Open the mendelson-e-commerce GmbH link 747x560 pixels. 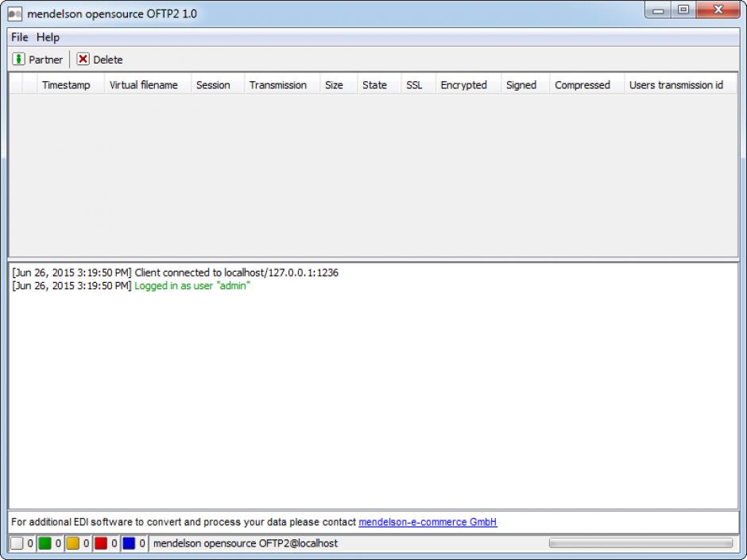click(428, 522)
